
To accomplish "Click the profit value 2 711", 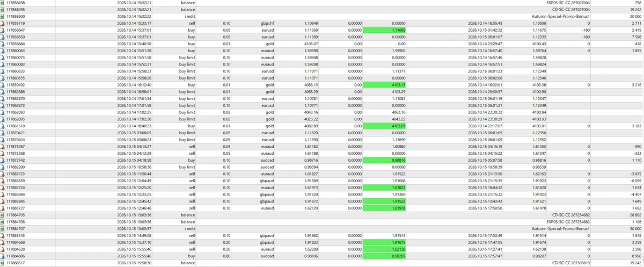I will (x=637, y=24).
